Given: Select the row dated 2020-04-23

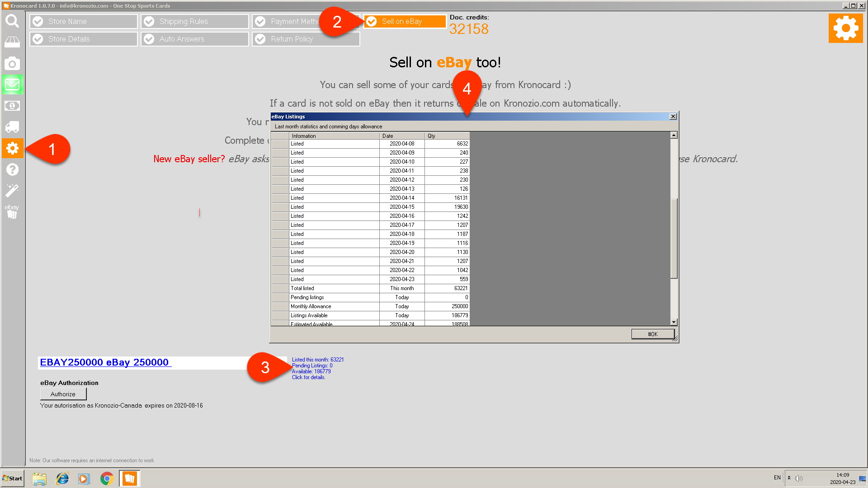Looking at the screenshot, I should coord(370,279).
